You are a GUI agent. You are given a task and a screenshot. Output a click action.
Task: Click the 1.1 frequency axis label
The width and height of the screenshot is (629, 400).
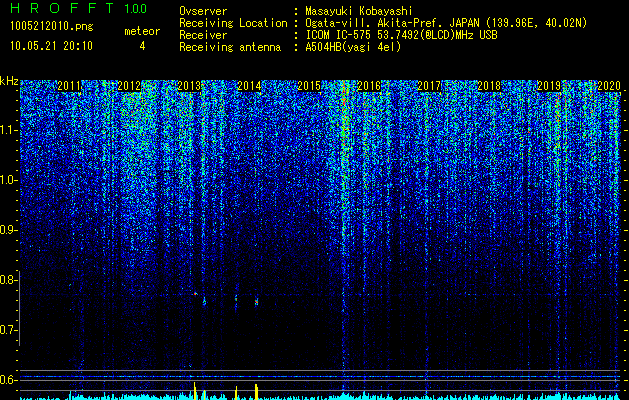(x=8, y=130)
